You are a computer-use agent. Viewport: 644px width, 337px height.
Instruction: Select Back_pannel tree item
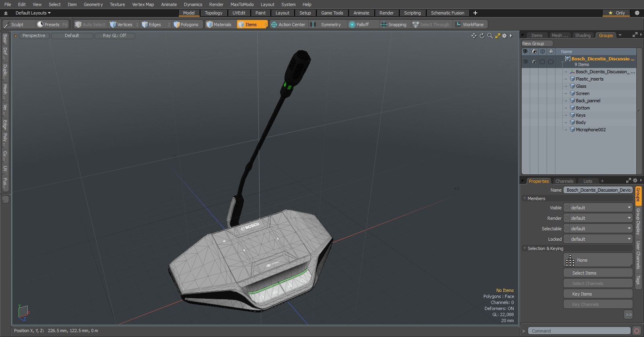(x=588, y=101)
